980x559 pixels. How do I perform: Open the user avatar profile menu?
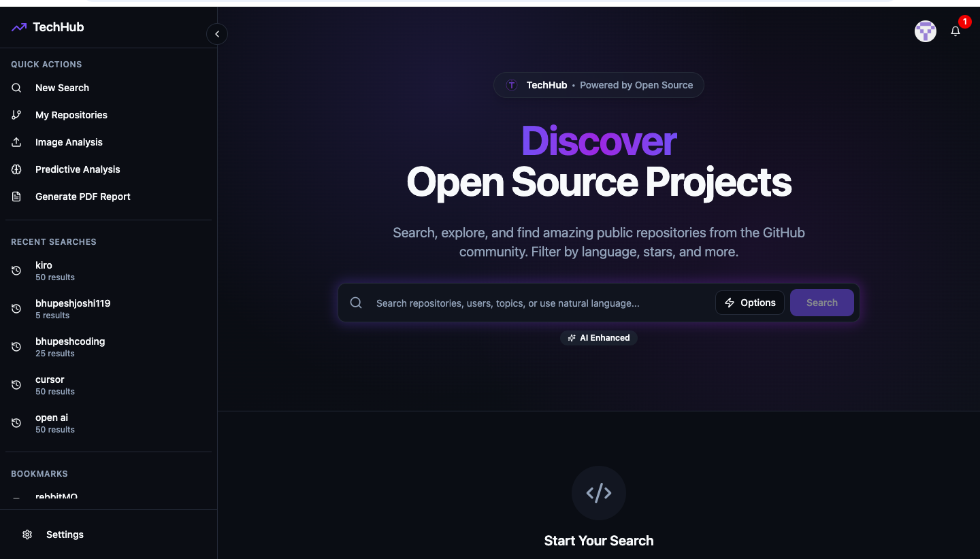(926, 31)
